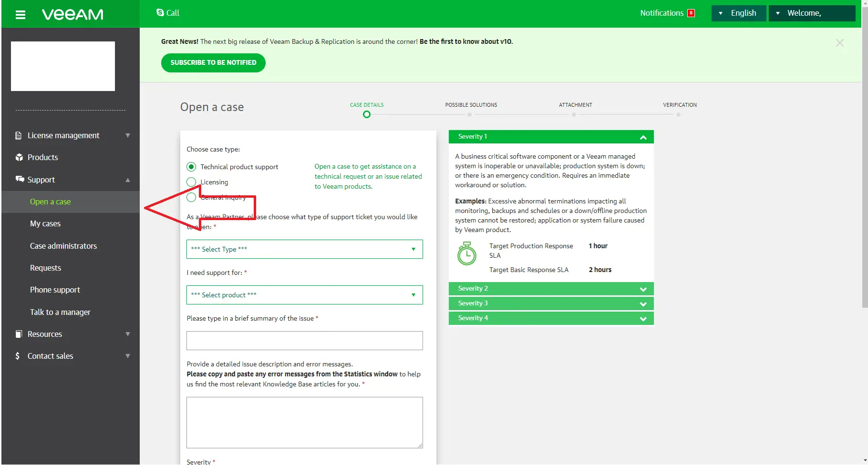The image size is (868, 465).
Task: Open the Select product dropdown
Action: point(305,295)
